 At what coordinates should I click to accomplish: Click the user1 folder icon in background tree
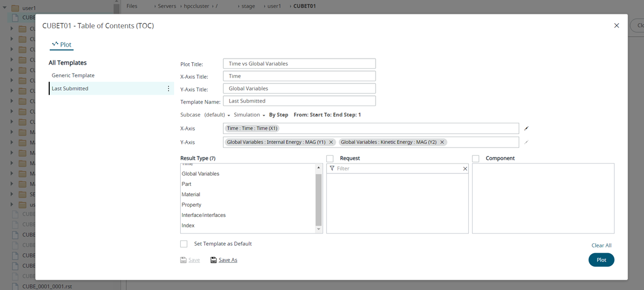[x=16, y=8]
